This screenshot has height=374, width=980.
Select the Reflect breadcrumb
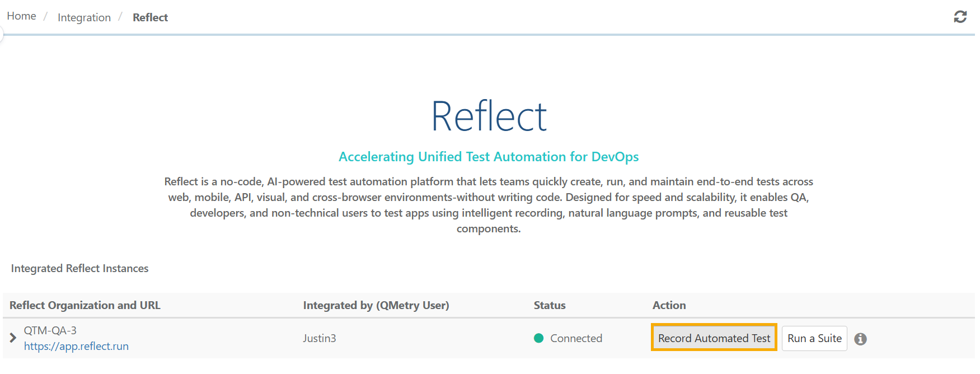150,17
